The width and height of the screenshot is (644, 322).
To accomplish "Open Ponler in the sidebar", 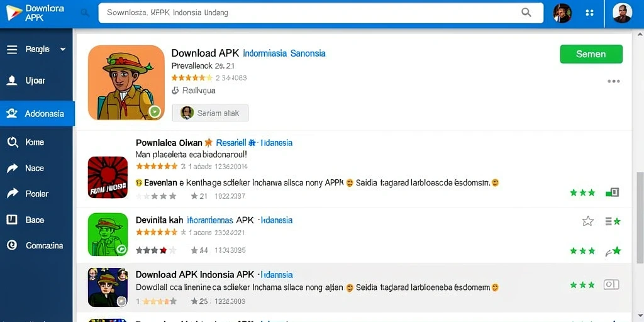I will [37, 194].
